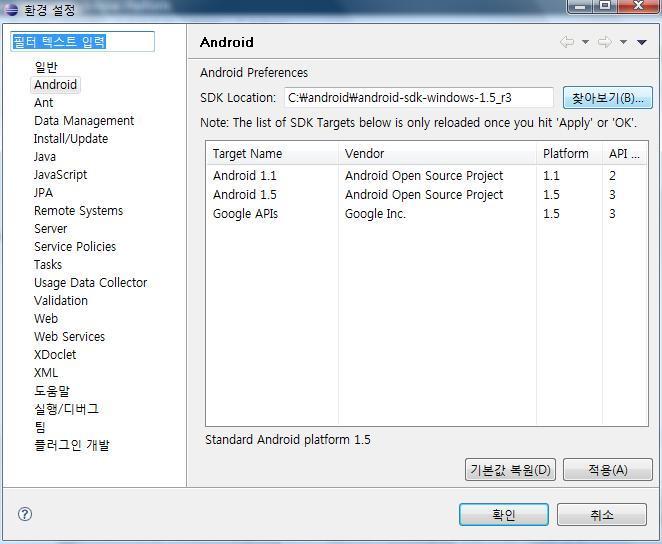
Task: Open Install/Update preferences
Action: (x=71, y=138)
